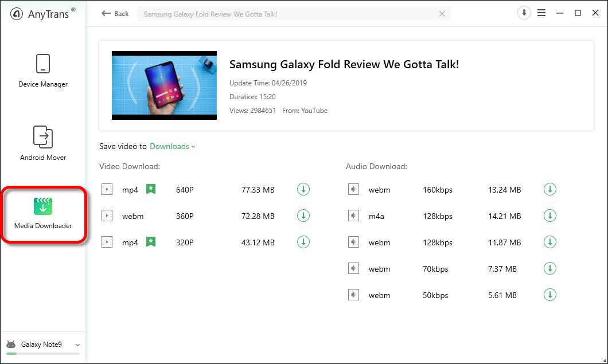Screen dimensions: 608x364
Task: Click the AnyTrans logo
Action: (42, 14)
